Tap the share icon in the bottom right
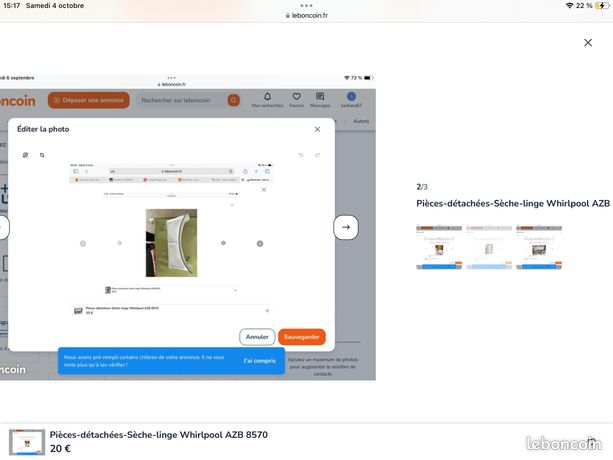 592,441
